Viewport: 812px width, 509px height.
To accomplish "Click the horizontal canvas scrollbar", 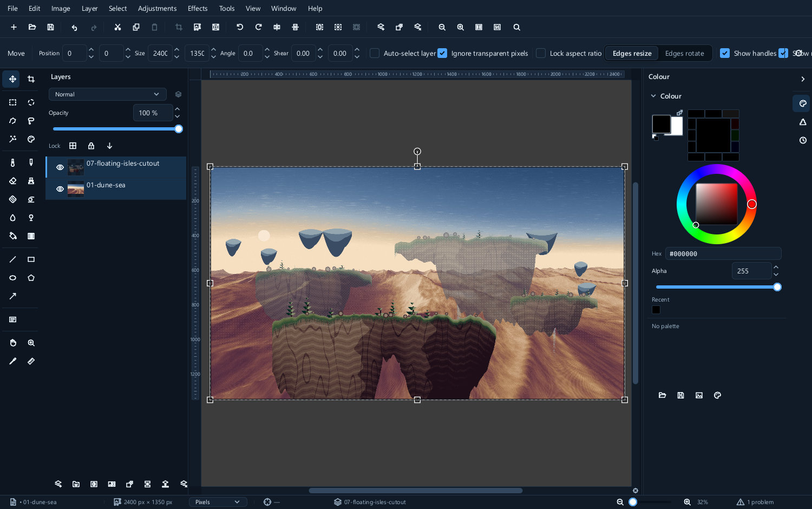I will pyautogui.click(x=415, y=491).
